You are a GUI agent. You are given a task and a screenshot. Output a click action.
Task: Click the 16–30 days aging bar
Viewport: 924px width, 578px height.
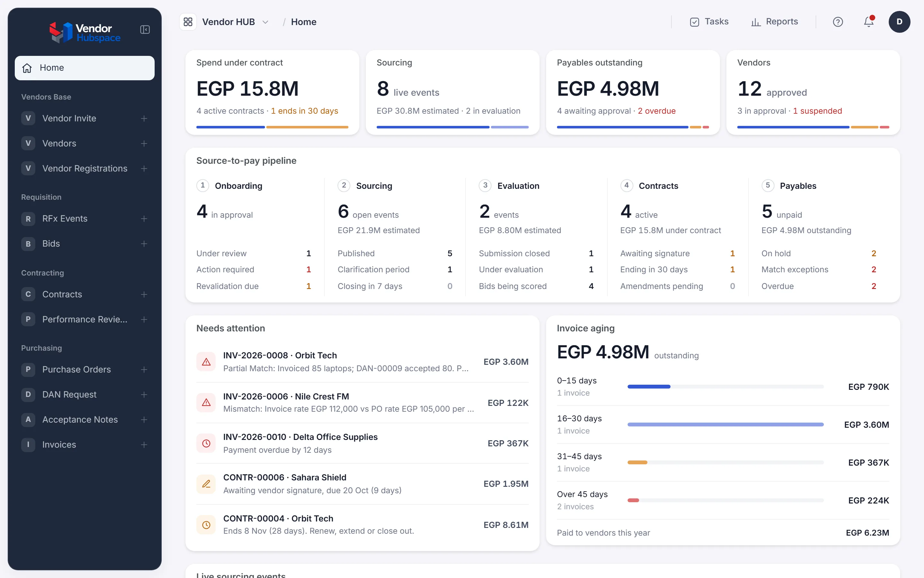(x=725, y=425)
